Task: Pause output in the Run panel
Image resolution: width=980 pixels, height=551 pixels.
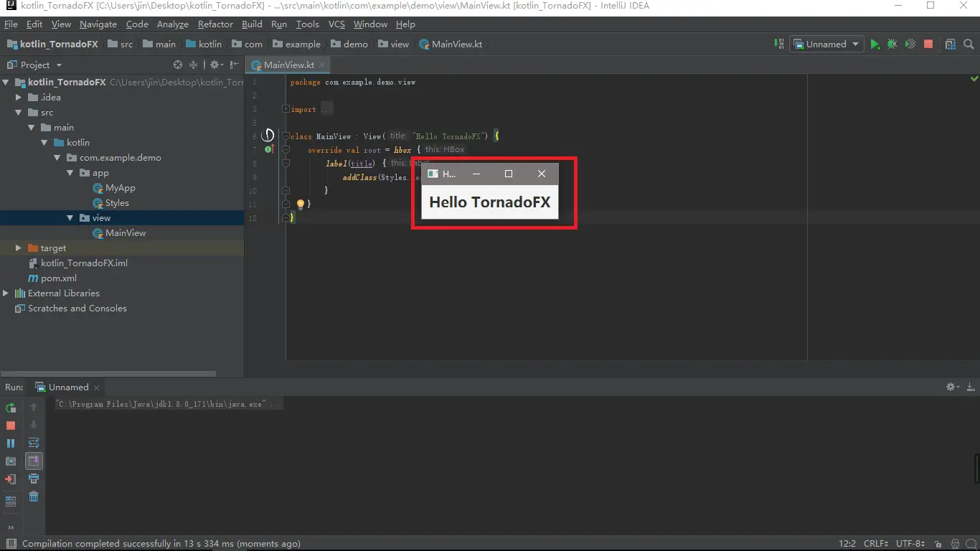Action: pos(11,443)
